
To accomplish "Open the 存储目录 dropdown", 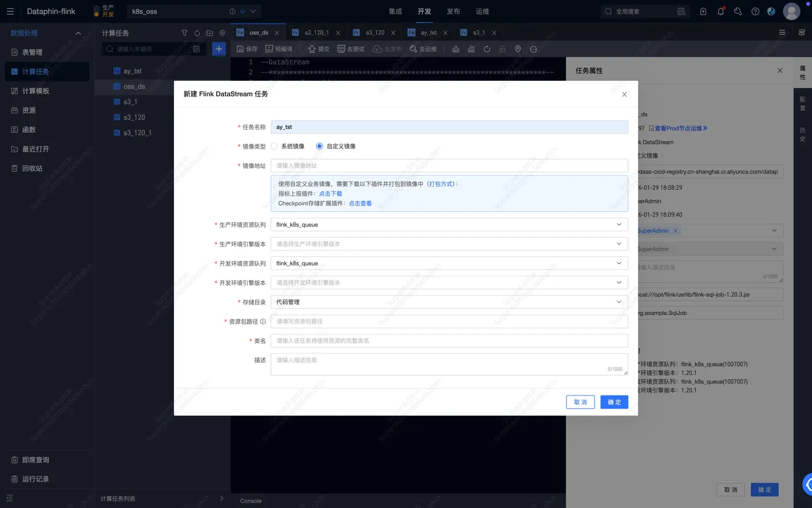I will pyautogui.click(x=449, y=302).
